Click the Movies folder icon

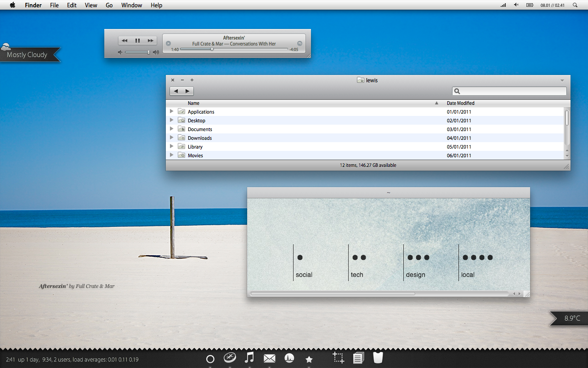point(181,155)
